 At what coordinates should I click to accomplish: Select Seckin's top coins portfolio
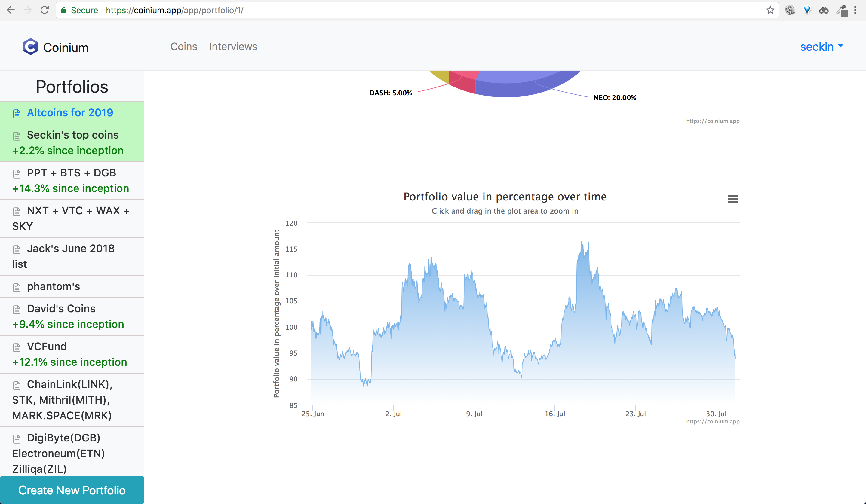(72, 135)
